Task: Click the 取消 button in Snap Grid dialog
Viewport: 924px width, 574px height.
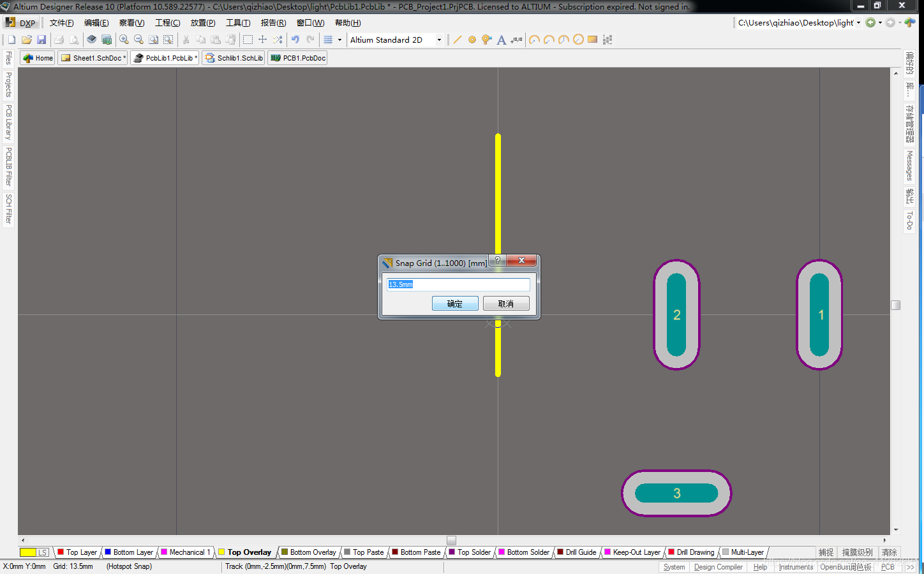Action: pos(506,304)
